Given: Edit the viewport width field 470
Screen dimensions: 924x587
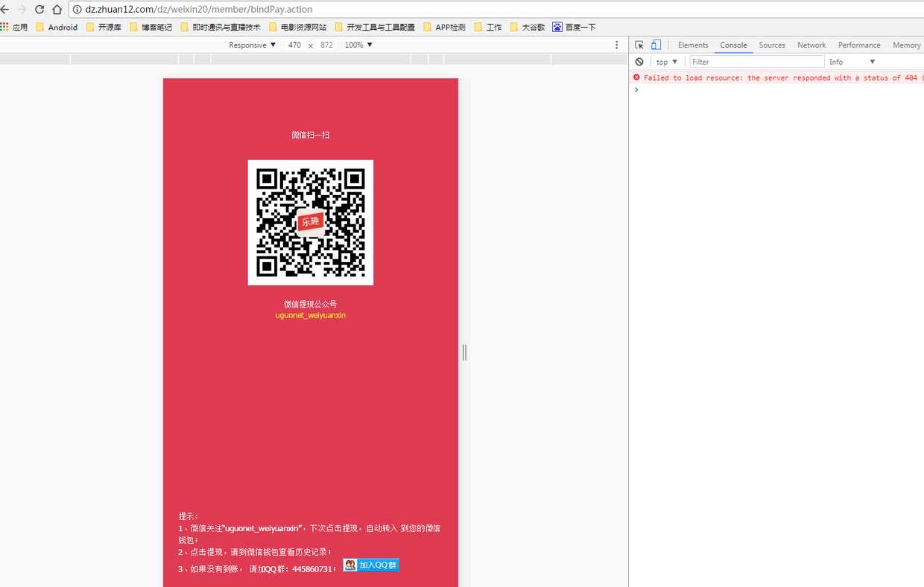Looking at the screenshot, I should [294, 45].
